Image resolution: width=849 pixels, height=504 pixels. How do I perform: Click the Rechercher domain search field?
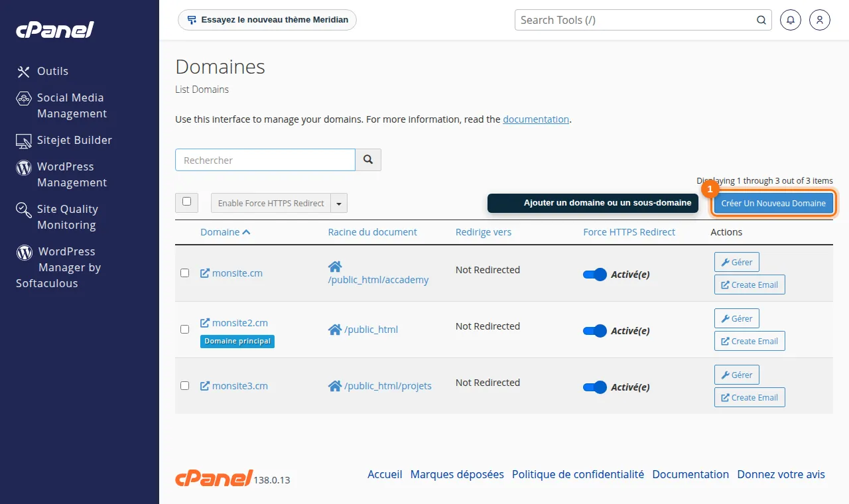coord(265,160)
